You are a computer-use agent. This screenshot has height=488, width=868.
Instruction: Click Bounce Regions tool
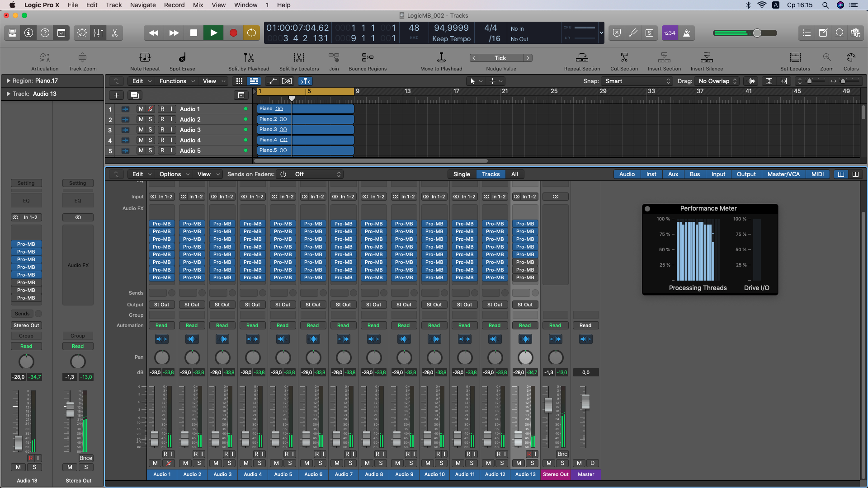point(368,61)
